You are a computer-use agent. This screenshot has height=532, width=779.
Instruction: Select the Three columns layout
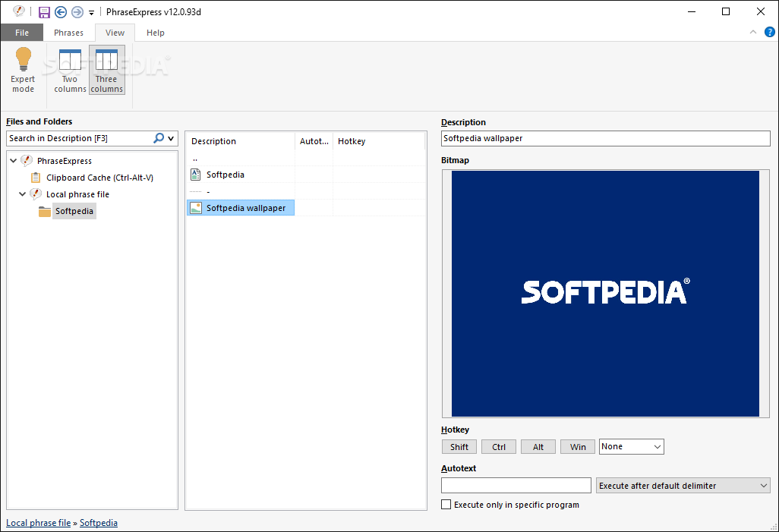[107, 70]
